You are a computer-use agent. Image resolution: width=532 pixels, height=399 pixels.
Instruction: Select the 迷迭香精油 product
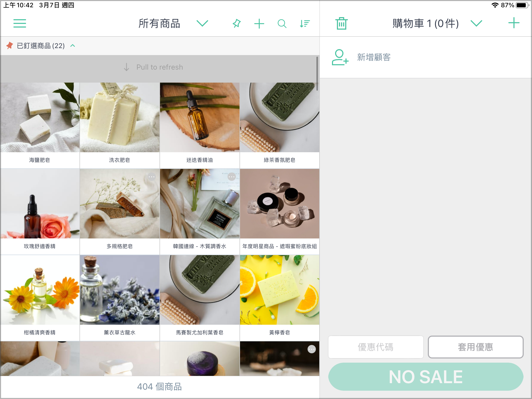(x=199, y=125)
